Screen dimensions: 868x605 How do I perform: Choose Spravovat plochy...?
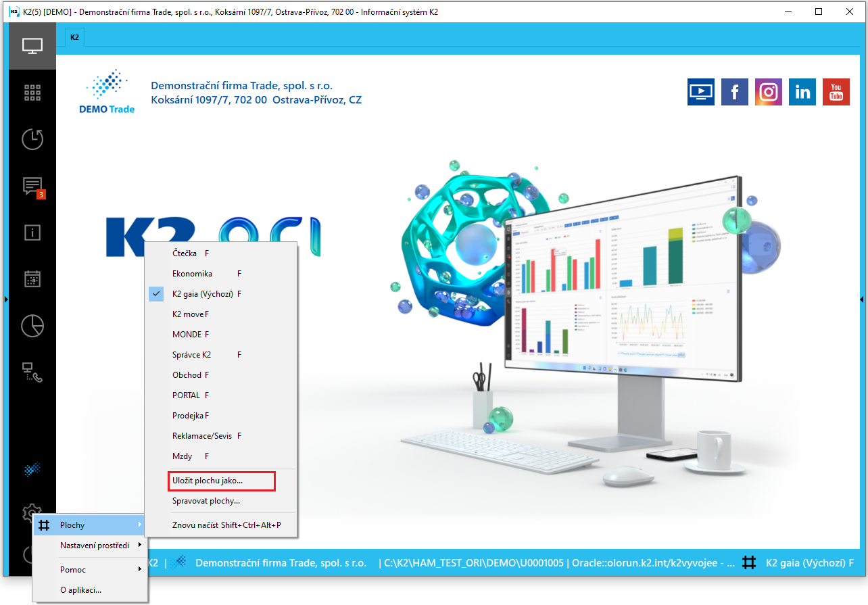coord(221,501)
